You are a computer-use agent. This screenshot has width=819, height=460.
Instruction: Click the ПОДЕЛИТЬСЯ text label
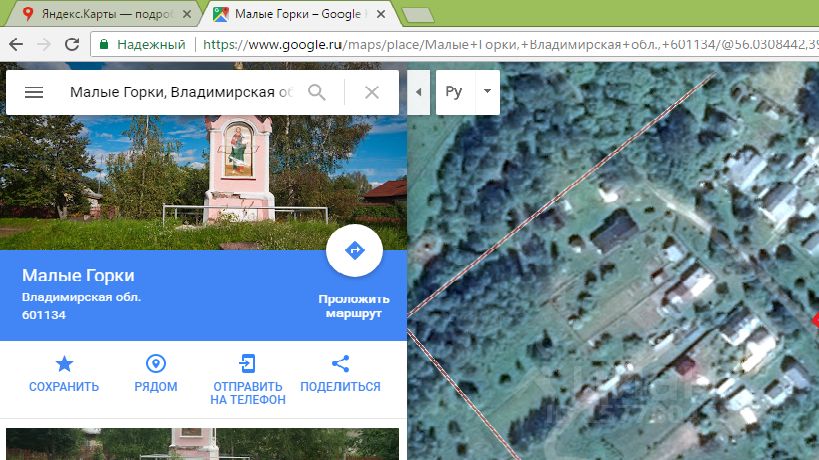(x=340, y=387)
